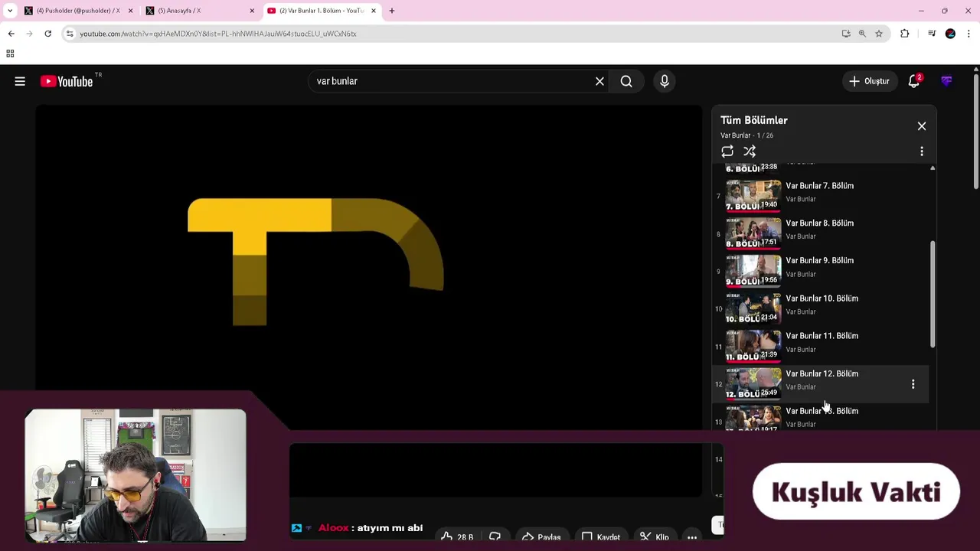Click "Tüm Bölümler" playlist heading
The height and width of the screenshot is (551, 980).
[x=753, y=120]
